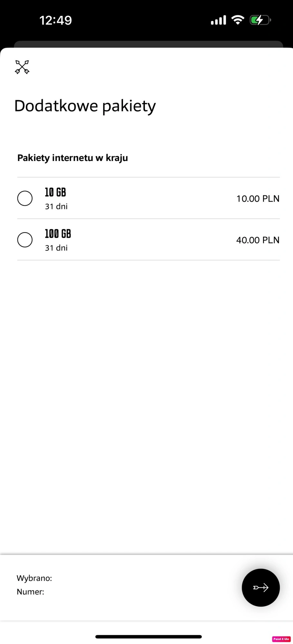The height and width of the screenshot is (644, 293).
Task: Tap the Numer summary field
Action: [30, 592]
